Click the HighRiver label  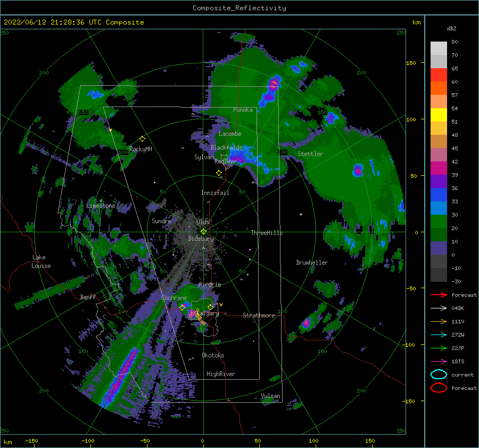(221, 374)
